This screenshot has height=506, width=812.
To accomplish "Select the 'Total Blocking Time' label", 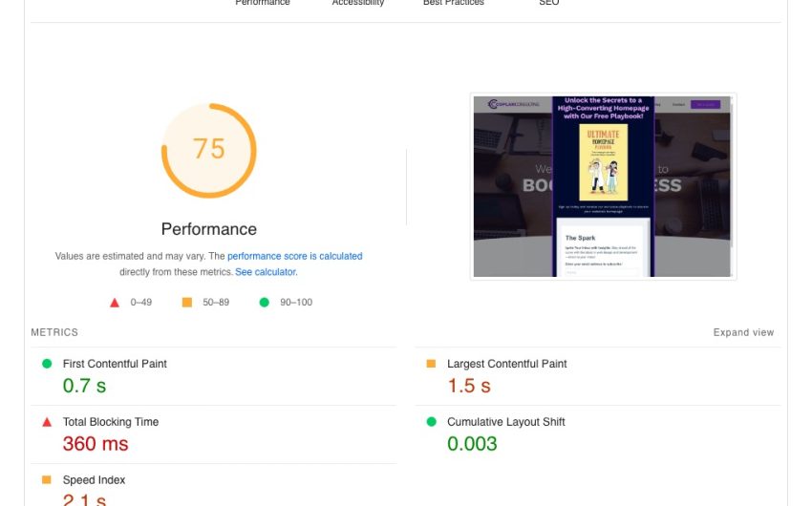I will click(x=111, y=422).
